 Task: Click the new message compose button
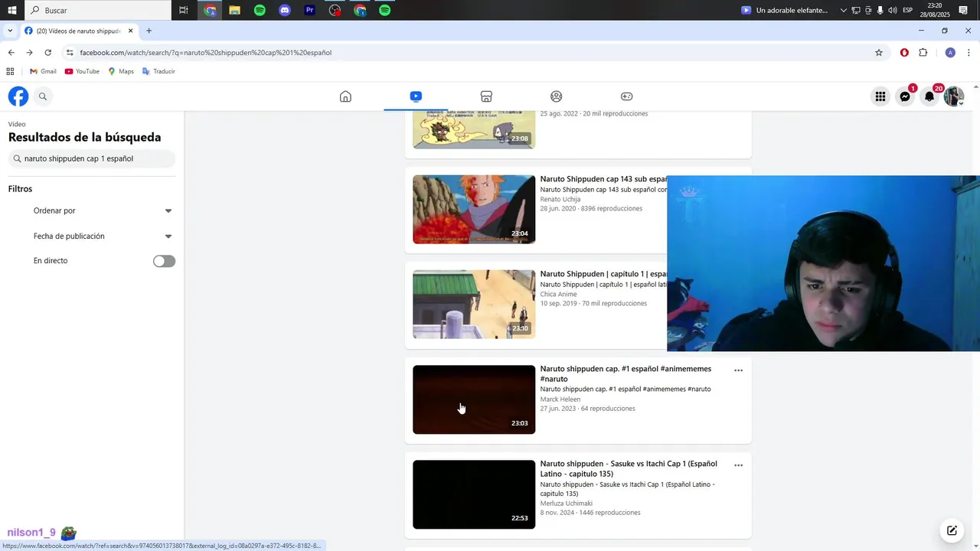(x=952, y=530)
